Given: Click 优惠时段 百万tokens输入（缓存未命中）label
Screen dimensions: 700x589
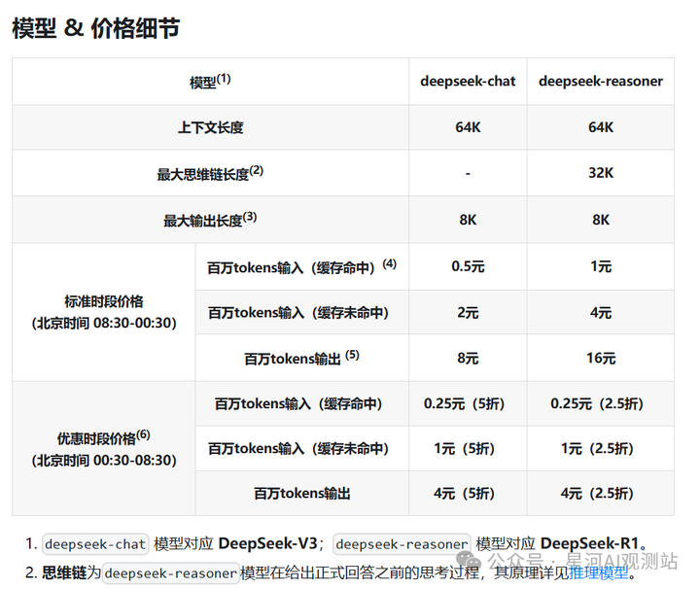Looking at the screenshot, I should coord(298,449).
